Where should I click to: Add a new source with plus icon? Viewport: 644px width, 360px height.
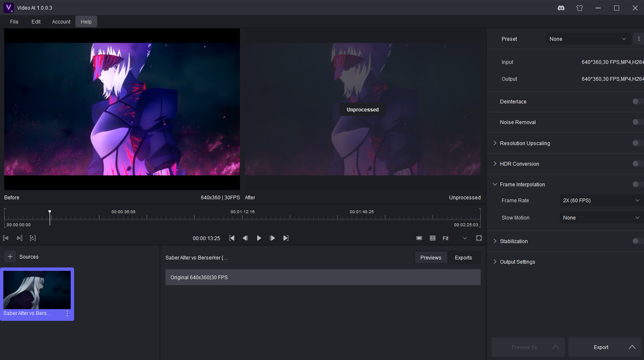(x=10, y=257)
